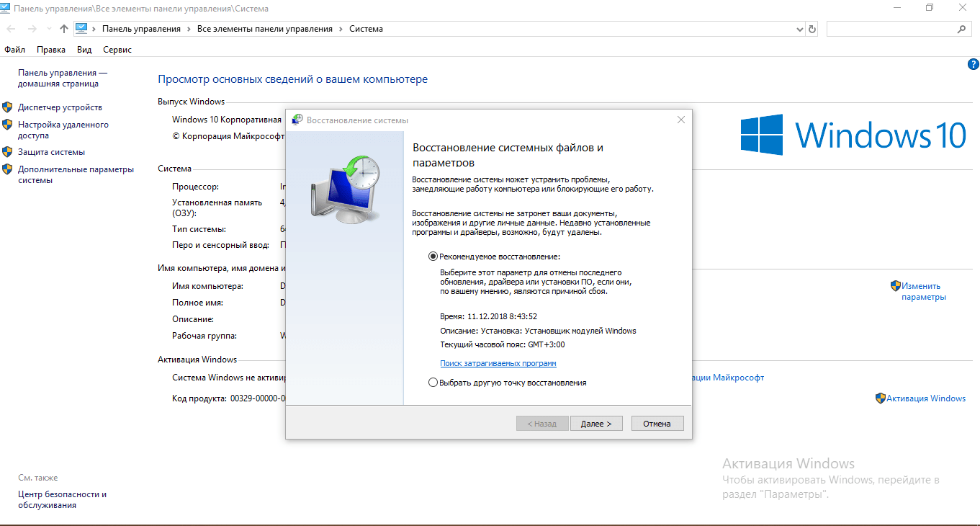Select the Рекомендуемое восстановление radio button
Screen dimensions: 980x526
click(x=433, y=257)
